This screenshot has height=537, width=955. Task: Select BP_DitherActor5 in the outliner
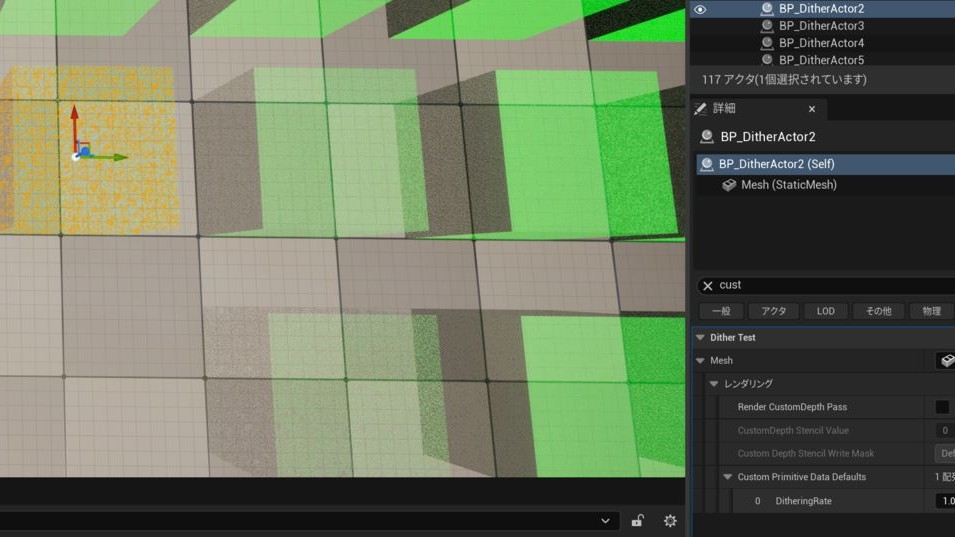coord(822,60)
